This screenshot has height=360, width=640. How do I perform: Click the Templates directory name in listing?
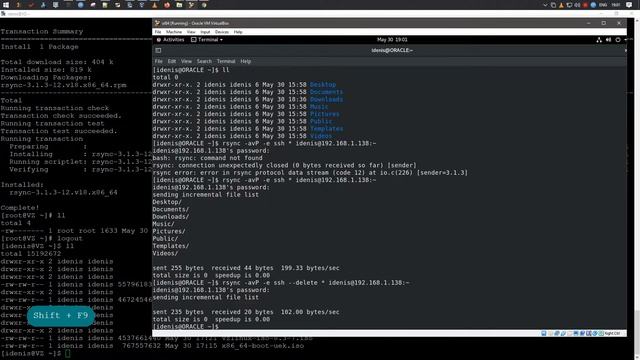327,129
